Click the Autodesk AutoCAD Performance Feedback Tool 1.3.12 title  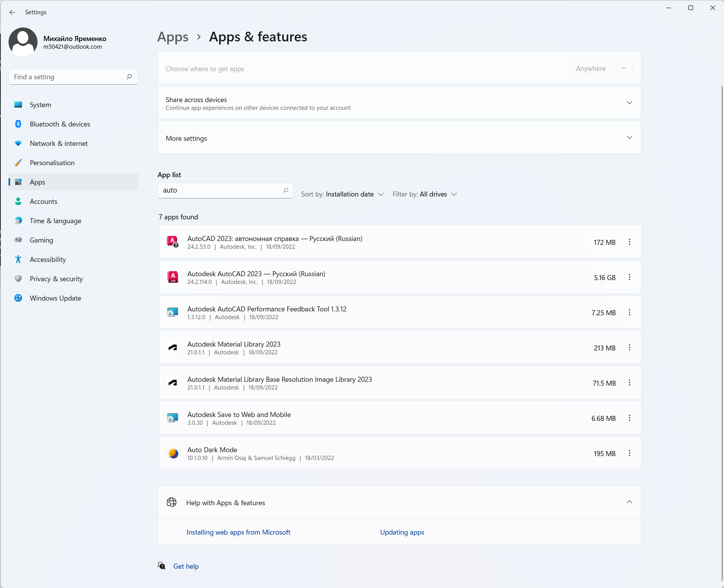[x=267, y=309]
